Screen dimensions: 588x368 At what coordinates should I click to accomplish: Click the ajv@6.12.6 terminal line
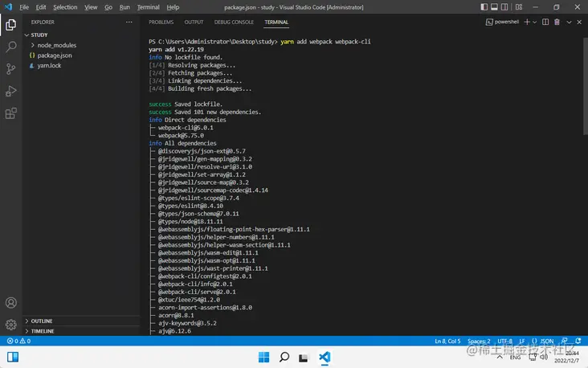(174, 331)
